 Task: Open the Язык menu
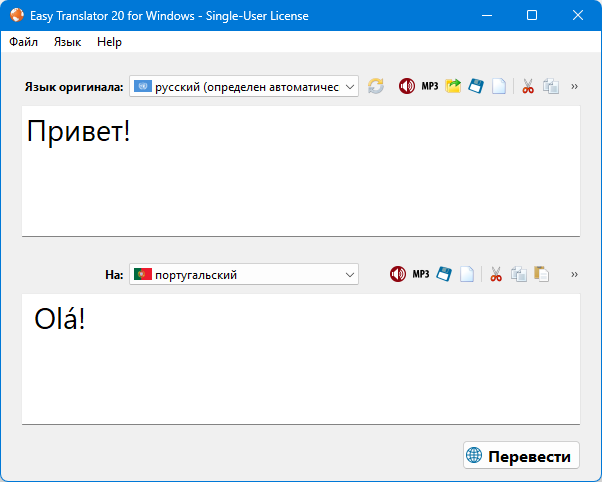tap(68, 42)
